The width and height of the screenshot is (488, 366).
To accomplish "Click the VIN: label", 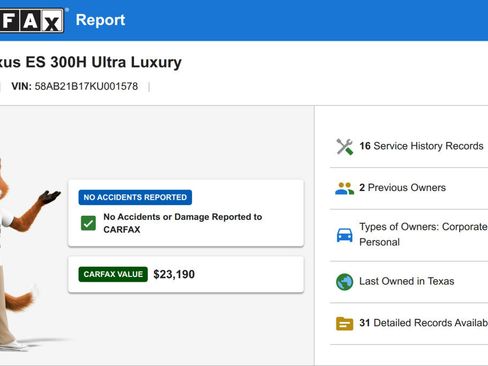I will [x=21, y=86].
